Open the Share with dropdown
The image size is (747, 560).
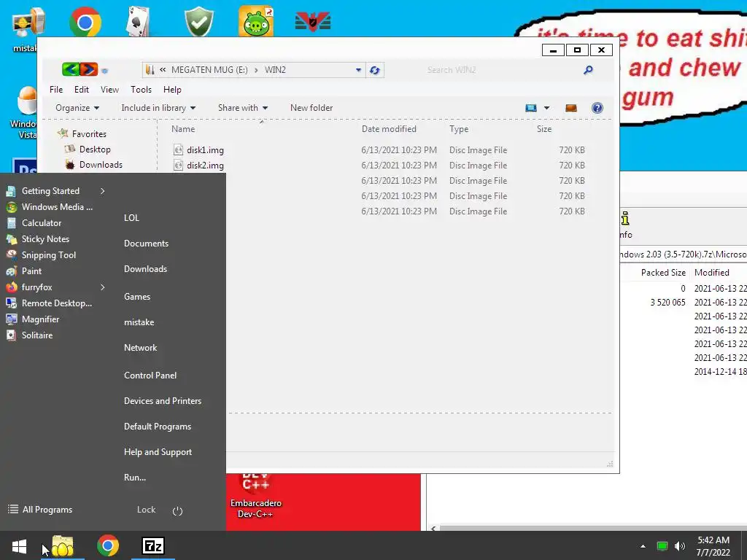(242, 108)
